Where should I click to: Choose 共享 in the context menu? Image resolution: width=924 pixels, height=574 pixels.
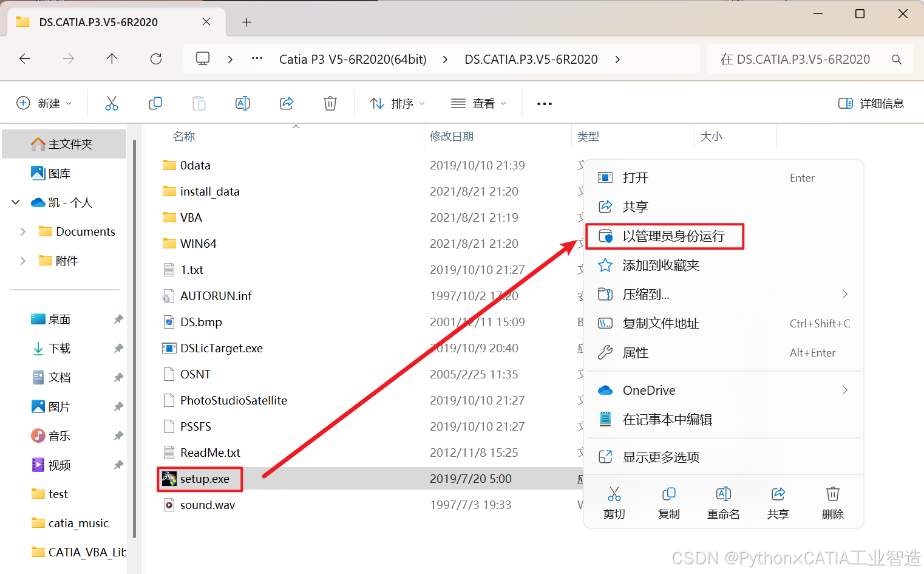point(724,207)
